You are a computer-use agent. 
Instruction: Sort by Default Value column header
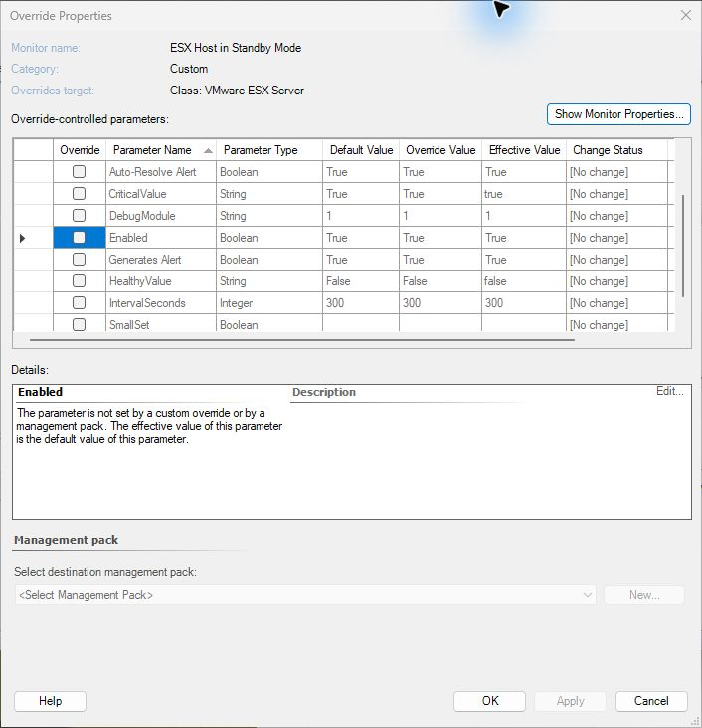pos(361,150)
